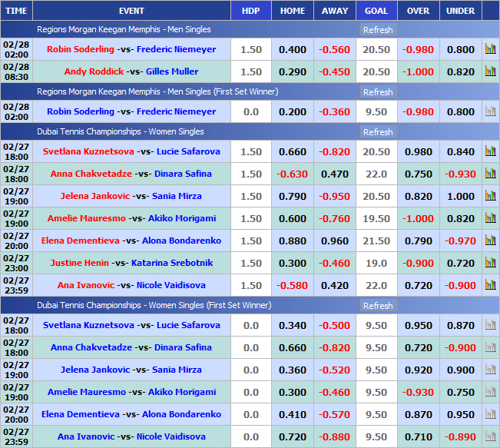Click colored chart icon in Jankovic–Mirza row

point(490,196)
